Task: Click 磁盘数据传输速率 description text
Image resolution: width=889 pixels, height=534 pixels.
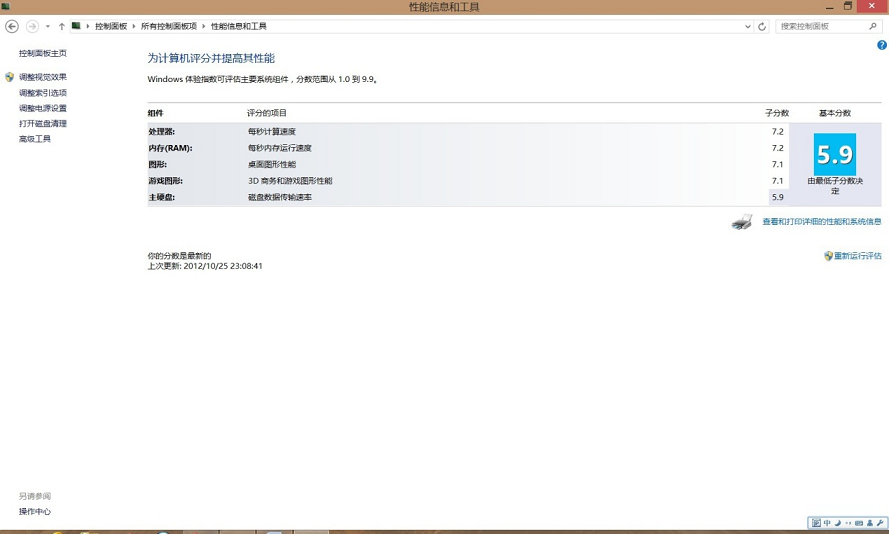Action: pyautogui.click(x=280, y=197)
